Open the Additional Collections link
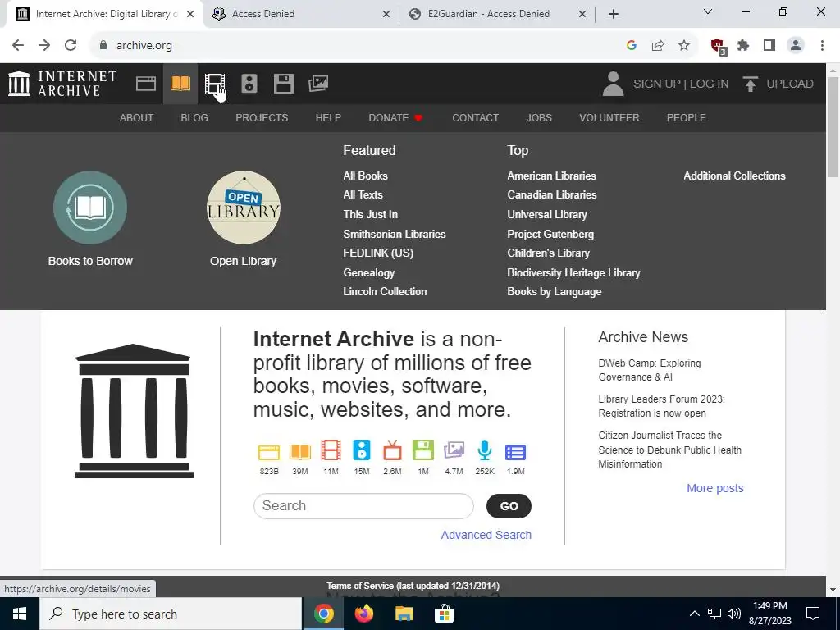This screenshot has width=840, height=630. 734,176
